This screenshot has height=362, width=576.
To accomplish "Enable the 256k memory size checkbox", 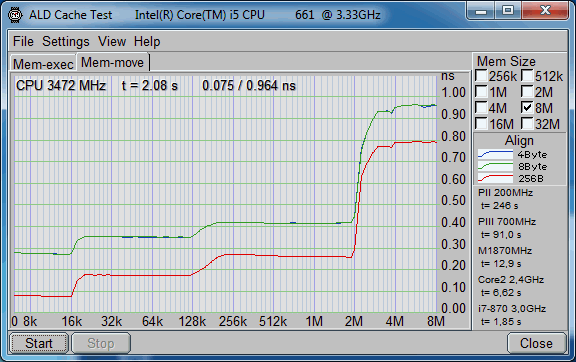I will coord(481,76).
